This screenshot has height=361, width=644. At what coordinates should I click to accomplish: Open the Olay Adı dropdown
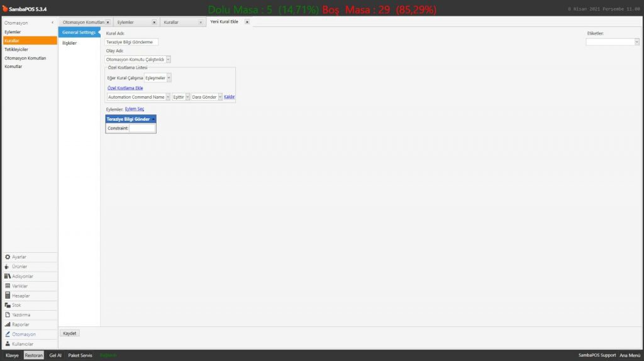(168, 59)
